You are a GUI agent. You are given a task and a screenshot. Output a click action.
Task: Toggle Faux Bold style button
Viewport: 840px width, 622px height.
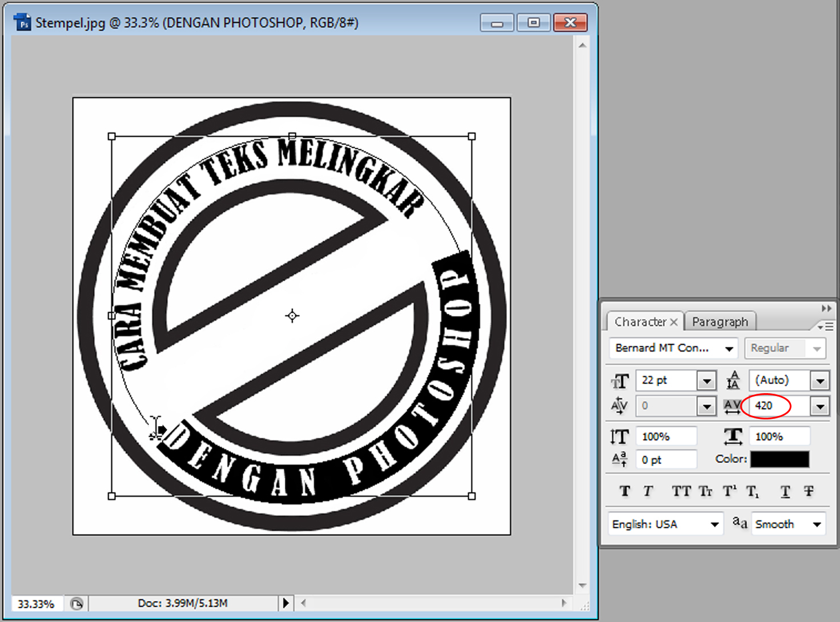[x=625, y=491]
